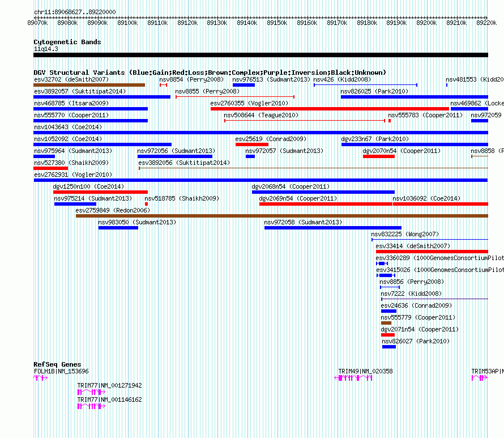Open esv3360289 1000Genomes variant label
504x438 pixels.
point(439,258)
